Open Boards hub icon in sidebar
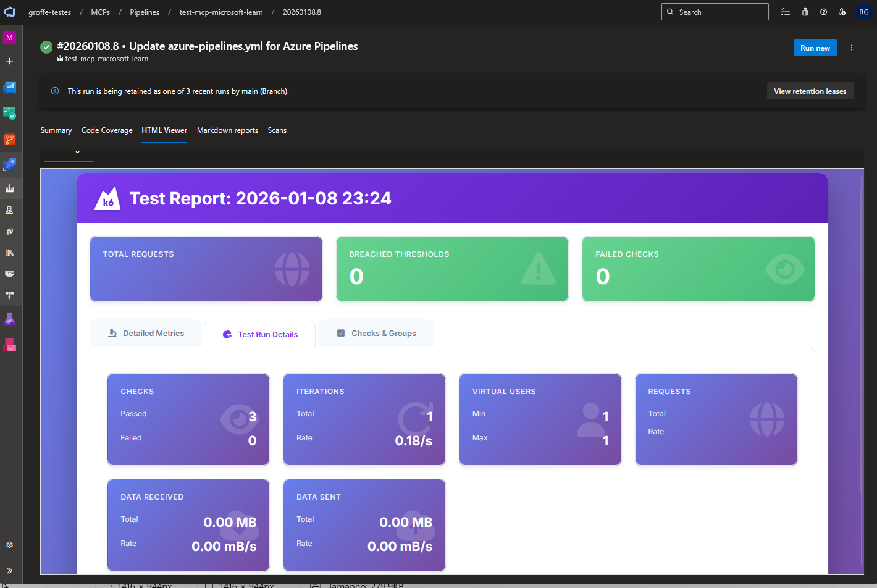Image resolution: width=877 pixels, height=588 pixels. click(9, 113)
